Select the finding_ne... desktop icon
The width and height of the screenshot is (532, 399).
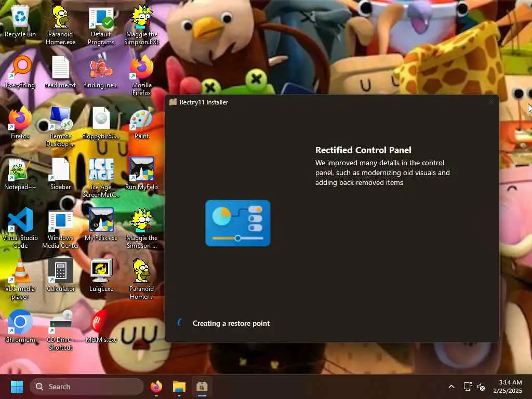point(101,72)
